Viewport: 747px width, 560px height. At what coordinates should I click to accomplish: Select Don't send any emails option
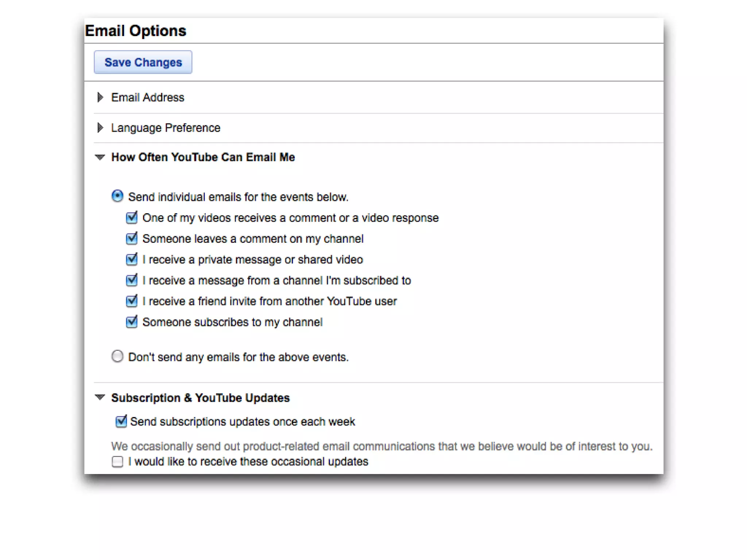117,356
